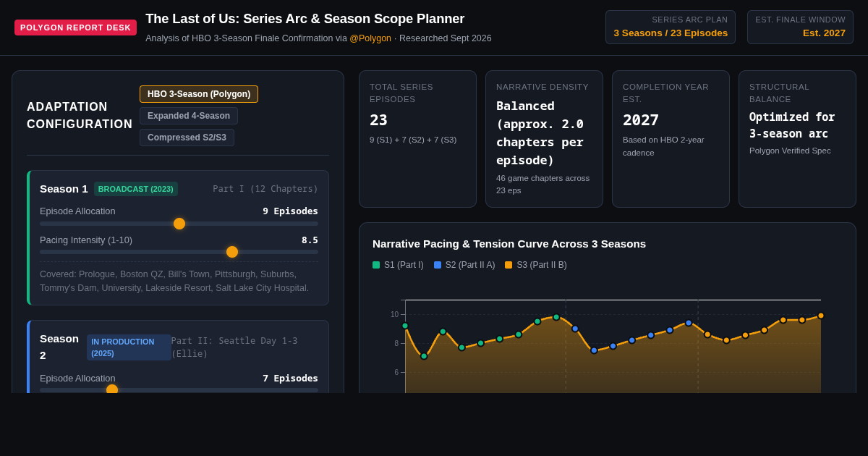Click the last orange point on chart
The image size is (868, 456).
click(821, 316)
